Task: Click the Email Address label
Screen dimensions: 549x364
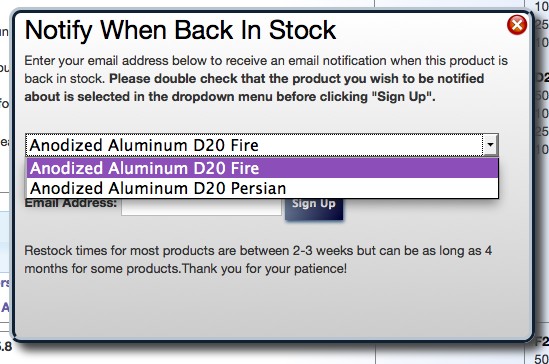Action: [70, 203]
